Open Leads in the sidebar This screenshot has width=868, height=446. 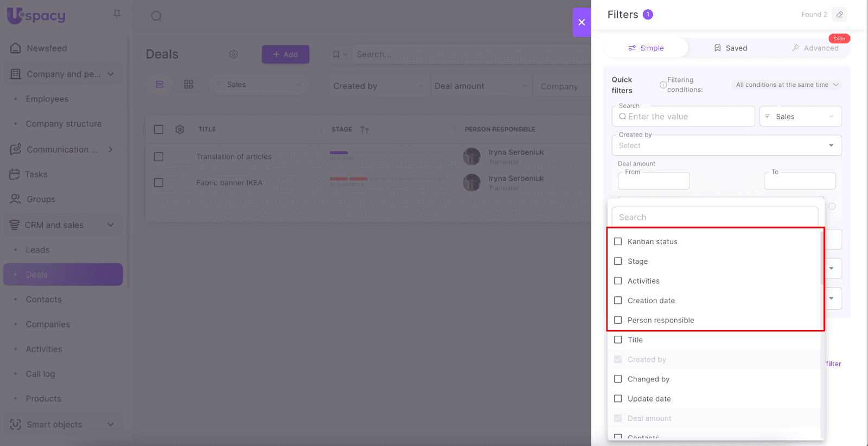[x=37, y=250]
